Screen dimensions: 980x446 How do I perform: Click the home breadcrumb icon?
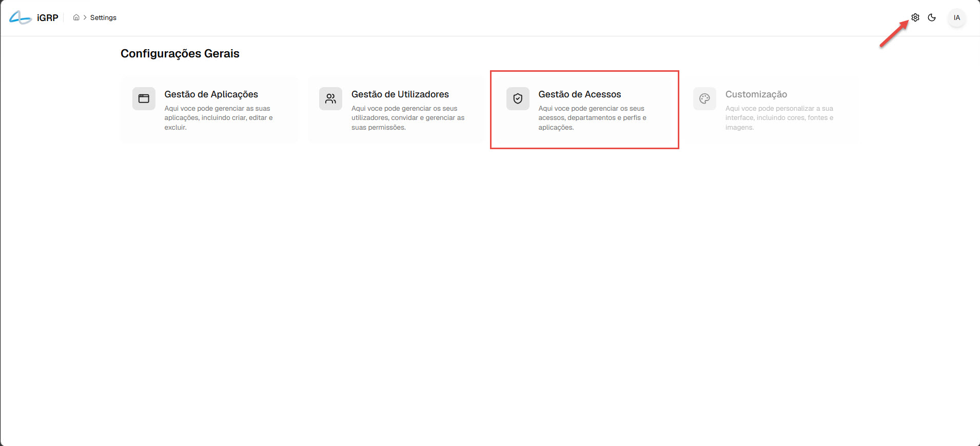click(76, 17)
